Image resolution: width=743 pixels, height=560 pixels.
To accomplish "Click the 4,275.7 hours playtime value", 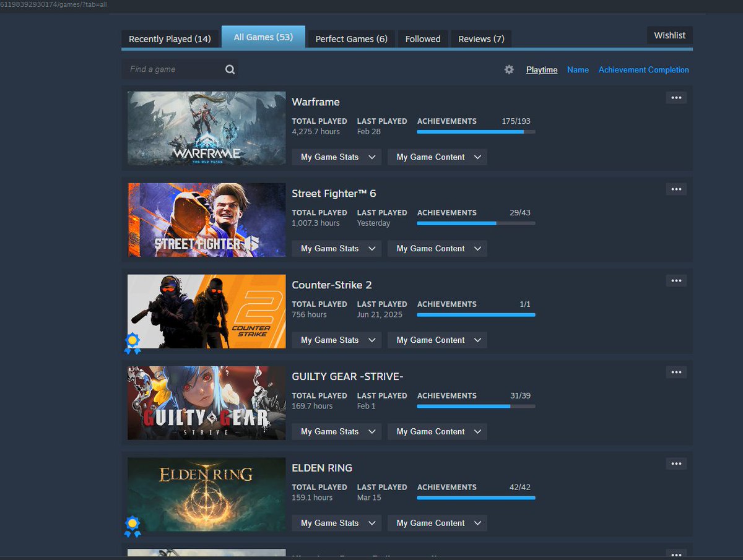I will [x=316, y=132].
